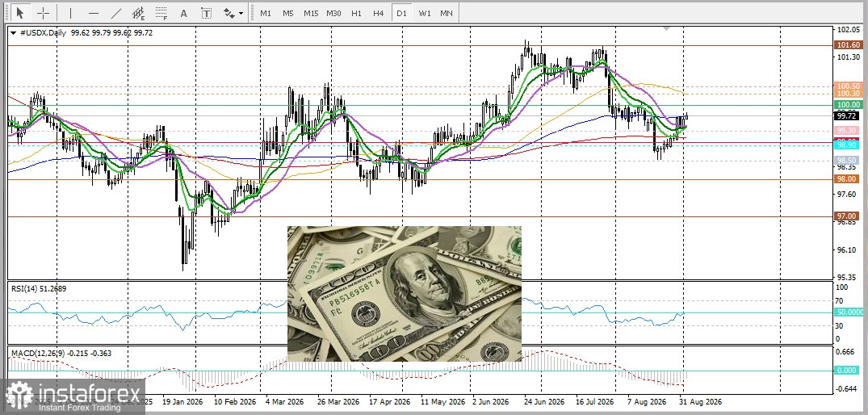
Task: Pick the Trendline drawing tool
Action: tap(116, 13)
